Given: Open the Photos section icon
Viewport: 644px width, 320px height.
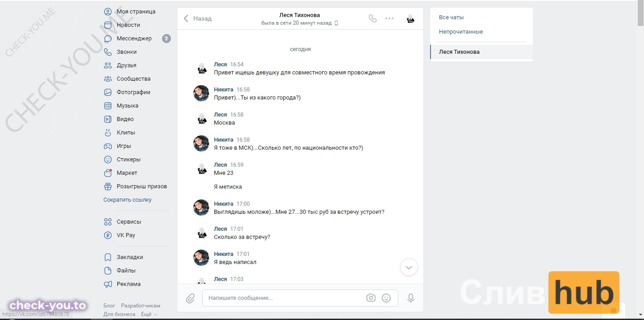Looking at the screenshot, I should (108, 92).
